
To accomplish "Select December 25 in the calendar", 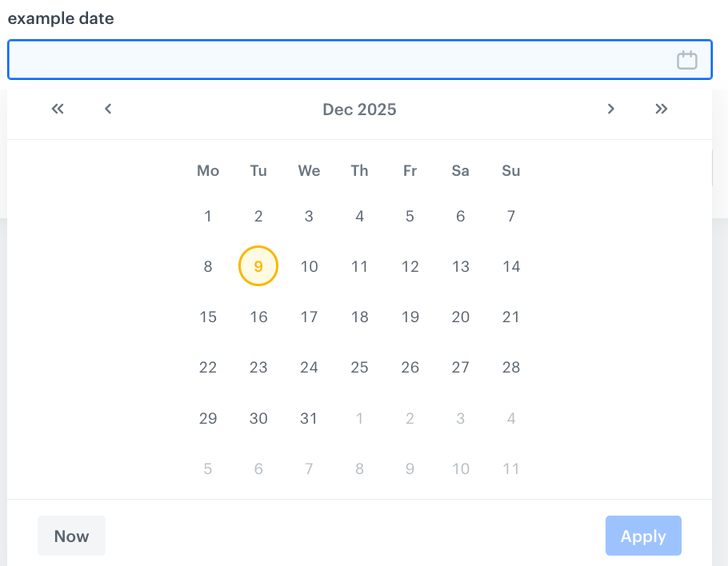I will pyautogui.click(x=359, y=367).
